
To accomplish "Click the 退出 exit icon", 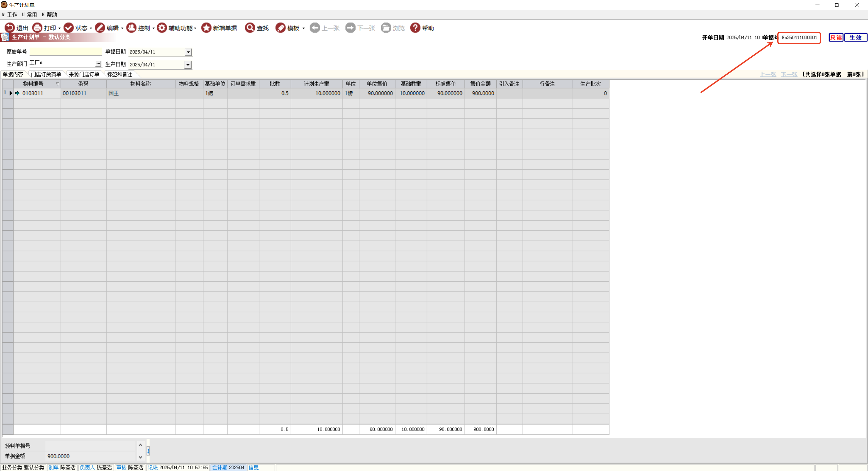I will (9, 28).
